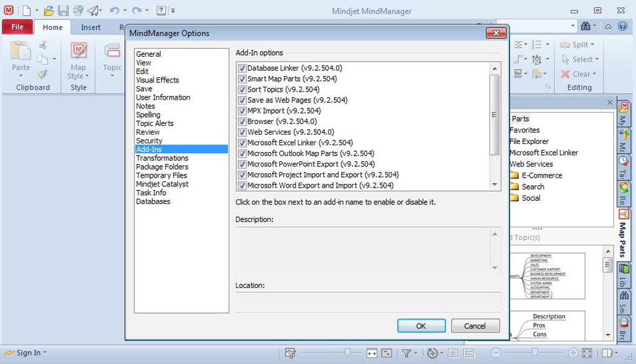Open the My Maps side panel icon
The height and width of the screenshot is (364, 636).
(624, 107)
